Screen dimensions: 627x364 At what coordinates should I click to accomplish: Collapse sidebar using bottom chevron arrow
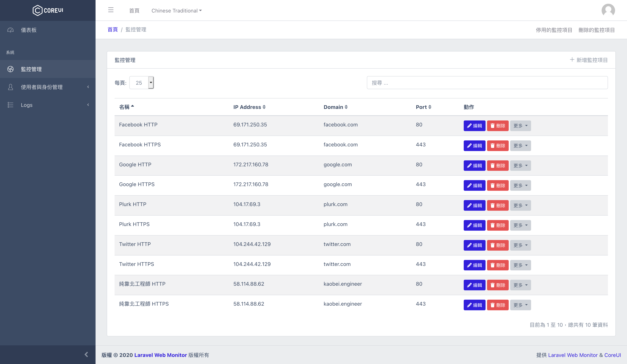point(86,354)
